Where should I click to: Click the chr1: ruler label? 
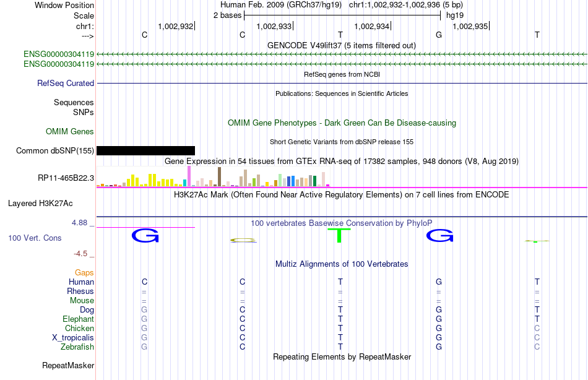[x=85, y=26]
